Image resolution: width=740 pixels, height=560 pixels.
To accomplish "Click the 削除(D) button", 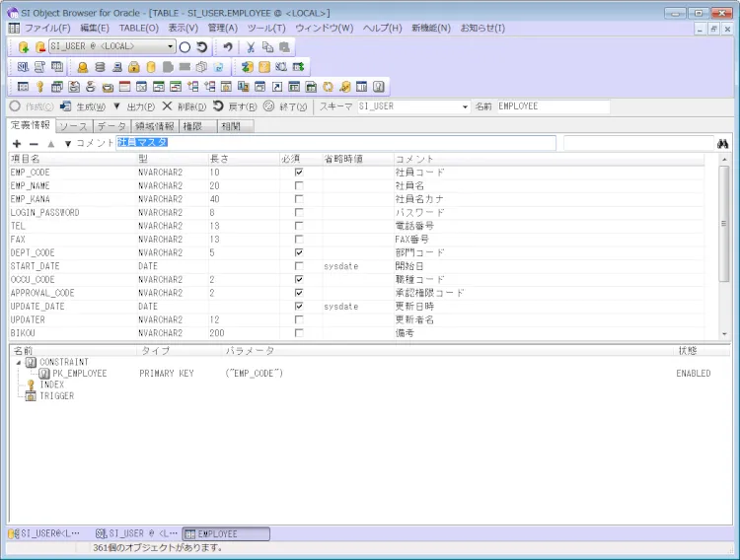I will click(x=185, y=106).
